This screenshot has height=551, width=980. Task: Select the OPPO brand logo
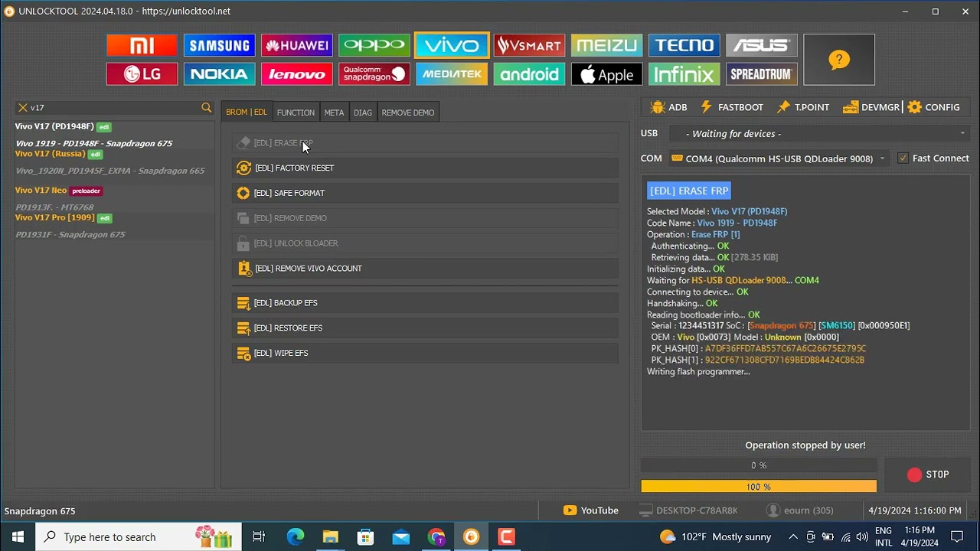pos(374,45)
